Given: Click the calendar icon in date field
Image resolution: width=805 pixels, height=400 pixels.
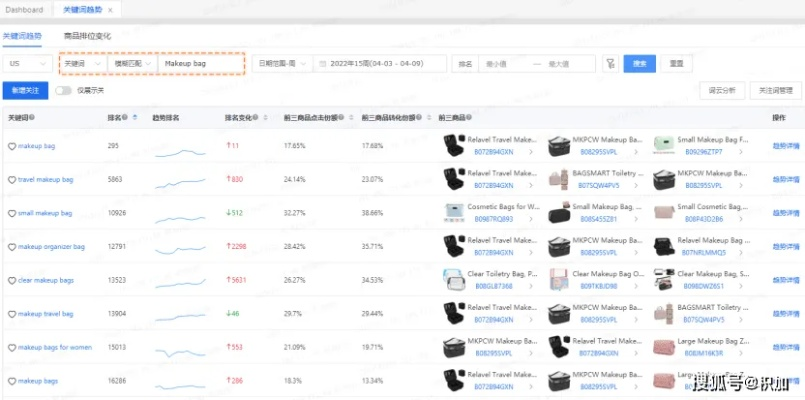Looking at the screenshot, I should click(322, 64).
